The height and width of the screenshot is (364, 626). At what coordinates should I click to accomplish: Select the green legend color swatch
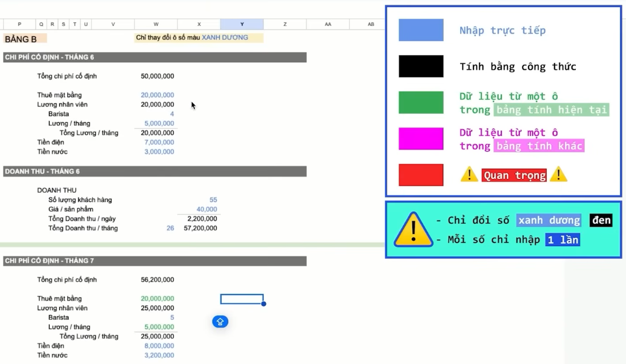[421, 102]
